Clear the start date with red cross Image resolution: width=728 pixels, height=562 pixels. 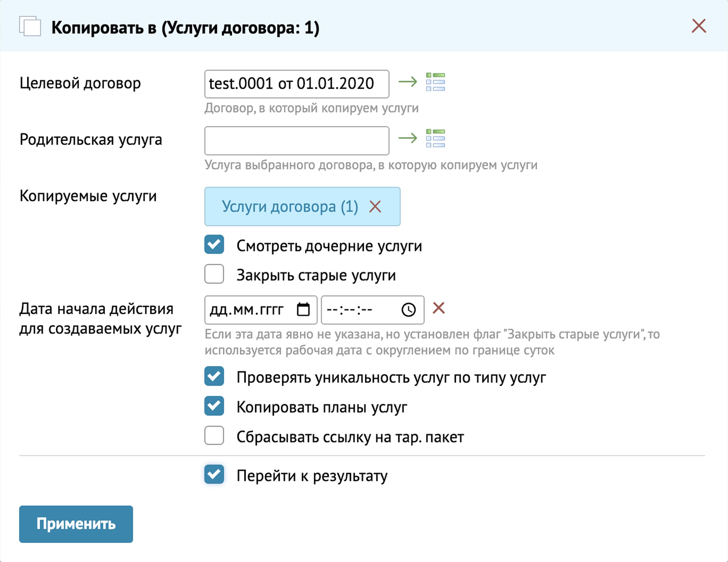439,308
